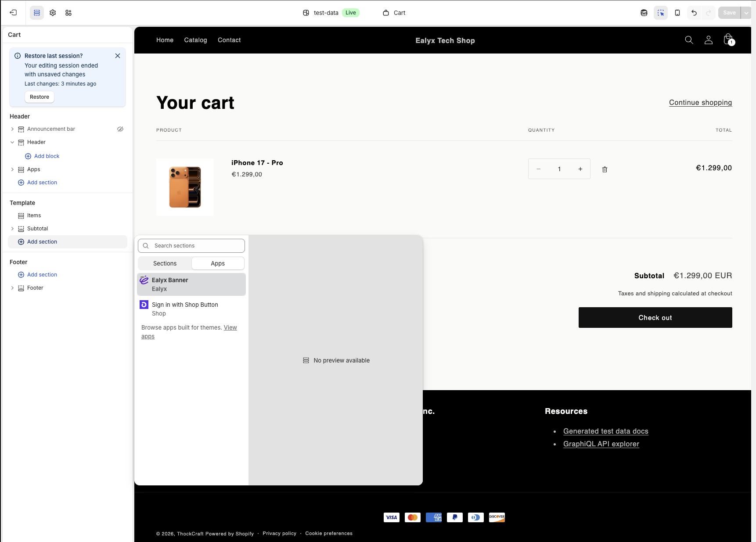Viewport: 756px width, 542px height.
Task: Select Ealyx Banner app block
Action: point(191,284)
